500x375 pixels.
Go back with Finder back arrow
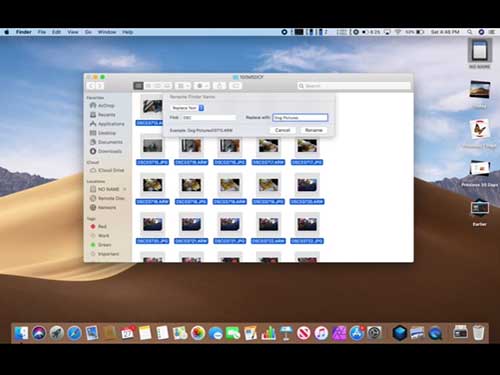click(x=91, y=86)
